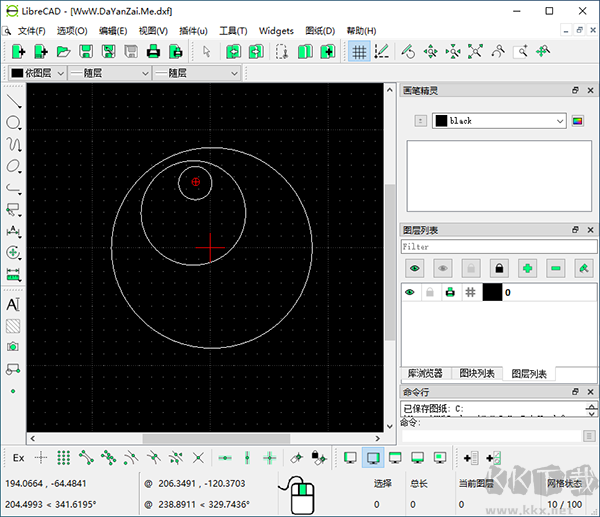Select the Circle tool in left toolbar
The image size is (600, 517).
(14, 123)
